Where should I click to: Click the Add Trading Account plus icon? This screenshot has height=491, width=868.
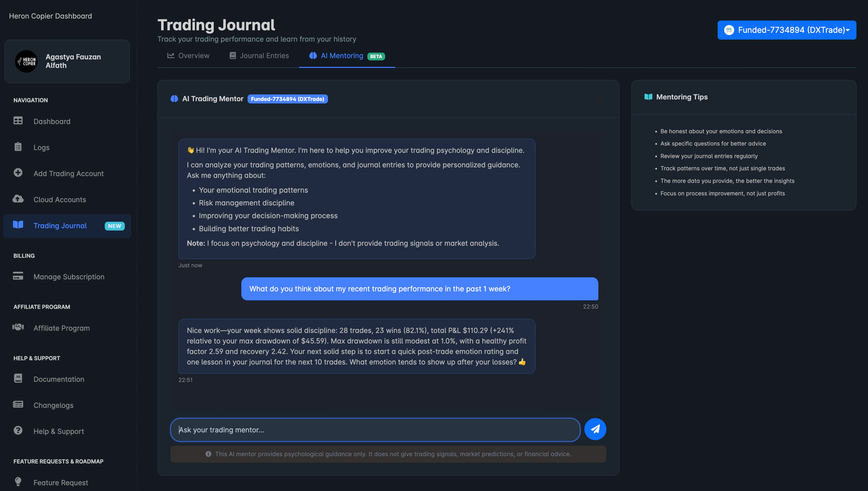[x=18, y=173]
